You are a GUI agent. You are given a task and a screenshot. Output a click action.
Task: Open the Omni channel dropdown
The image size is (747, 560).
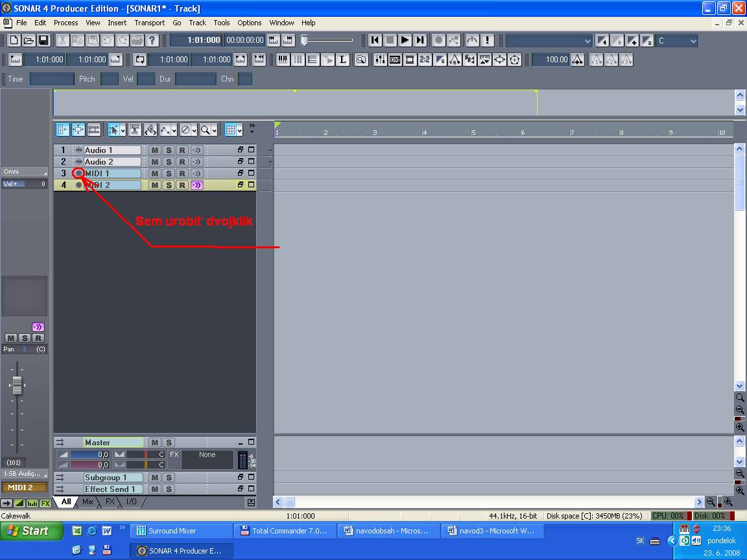coord(24,171)
